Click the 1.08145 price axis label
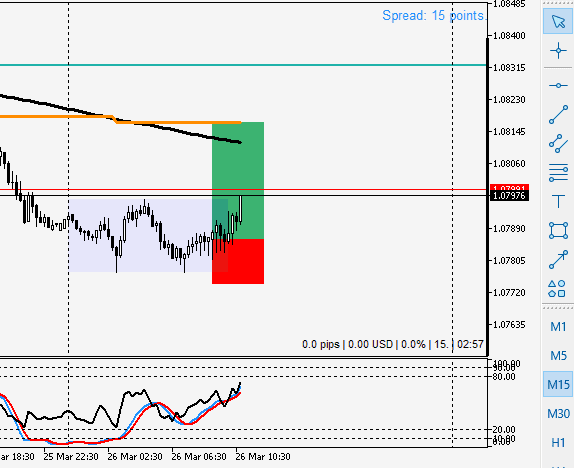 tap(509, 131)
